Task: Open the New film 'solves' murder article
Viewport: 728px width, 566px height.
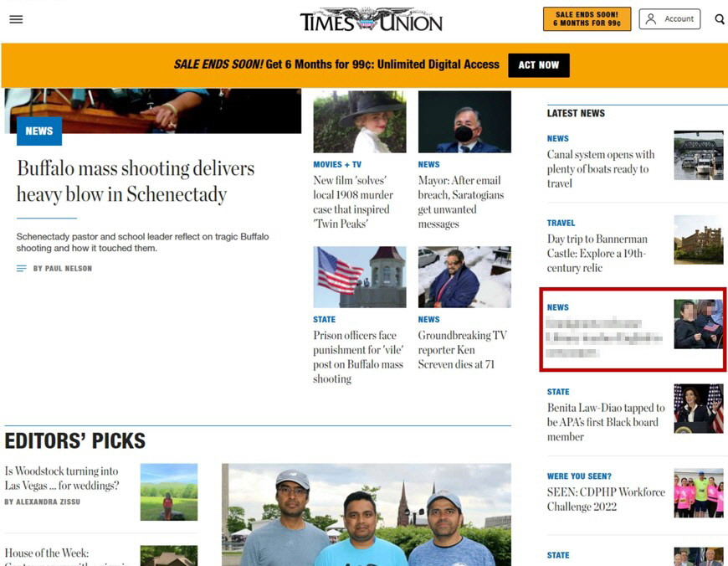Action: pos(353,202)
